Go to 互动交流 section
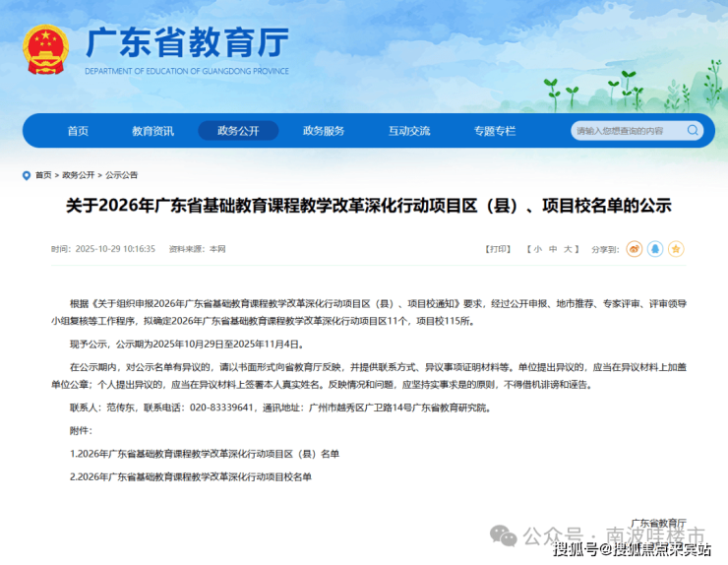The height and width of the screenshot is (565, 728). (x=409, y=131)
